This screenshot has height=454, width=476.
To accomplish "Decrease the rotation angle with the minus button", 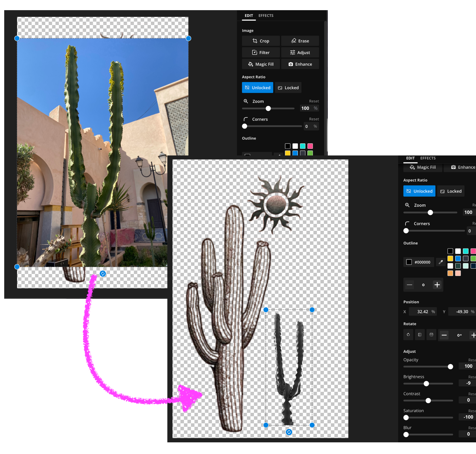I will tap(444, 335).
